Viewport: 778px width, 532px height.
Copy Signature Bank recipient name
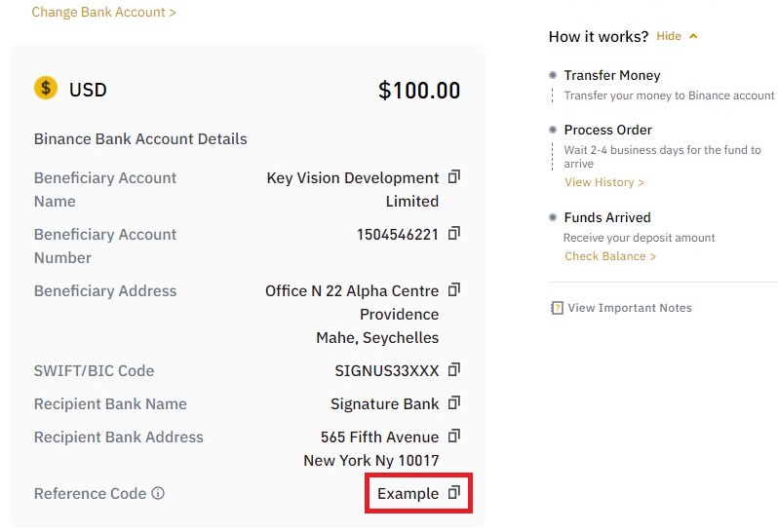454,402
